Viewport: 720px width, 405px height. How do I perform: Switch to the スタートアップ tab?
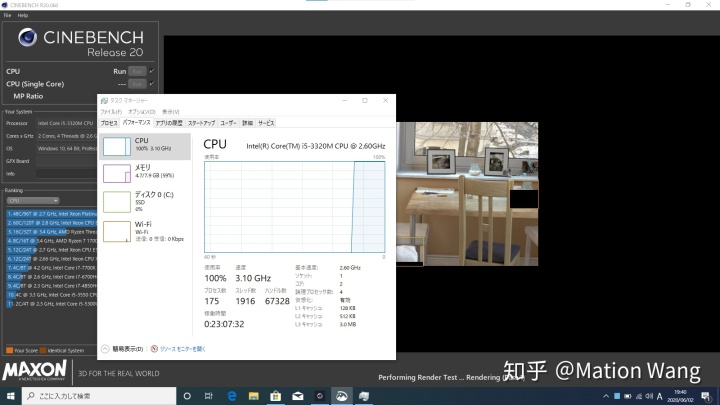point(201,123)
